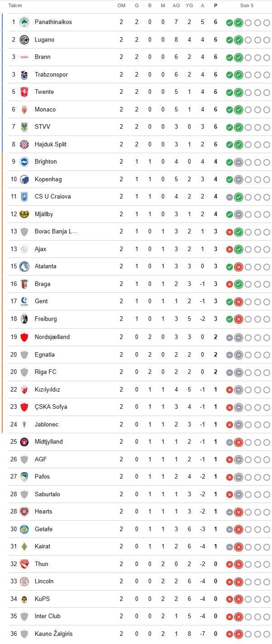Click the Atalanta team crest

click(24, 266)
